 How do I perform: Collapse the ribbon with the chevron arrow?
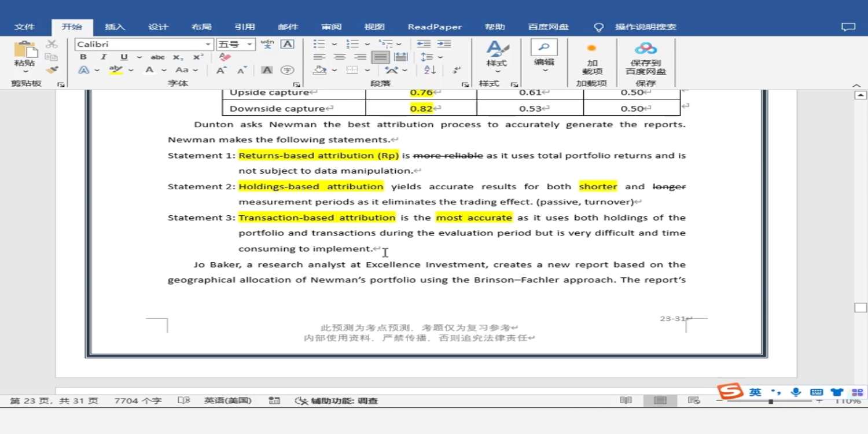[857, 85]
